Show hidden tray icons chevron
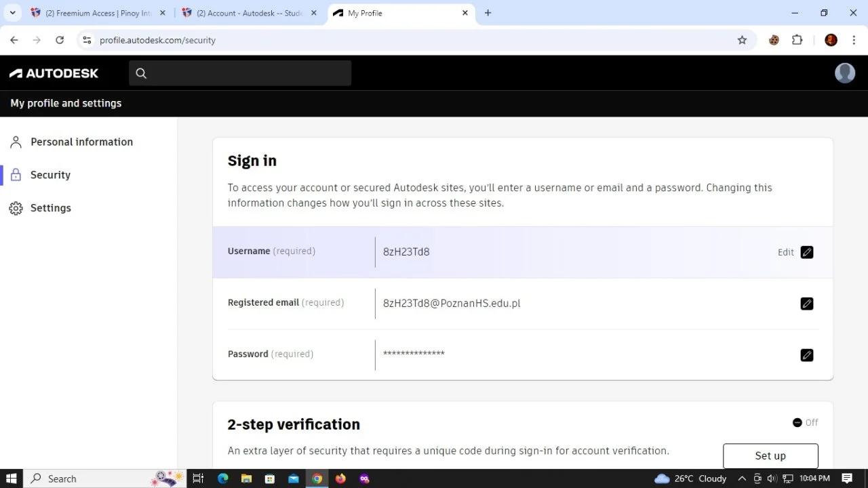This screenshot has height=488, width=868. click(x=742, y=479)
